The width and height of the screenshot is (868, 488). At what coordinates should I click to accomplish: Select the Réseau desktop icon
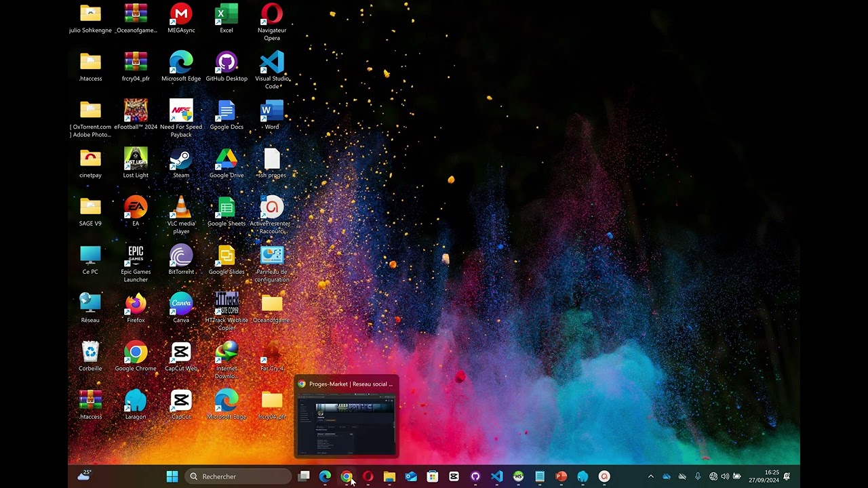click(x=90, y=308)
